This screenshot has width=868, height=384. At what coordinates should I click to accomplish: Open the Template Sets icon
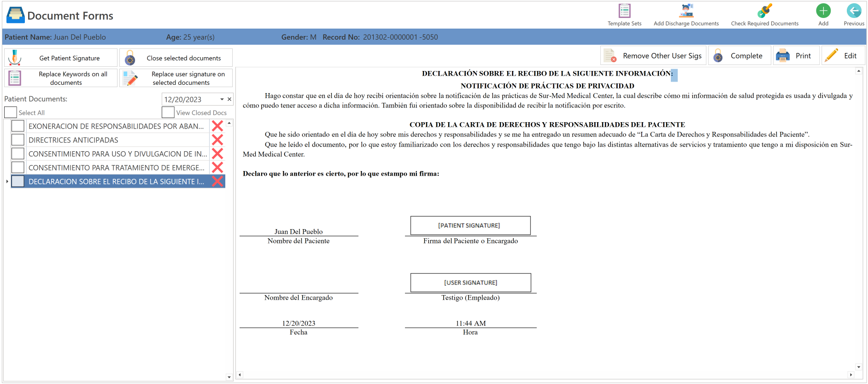coord(624,11)
